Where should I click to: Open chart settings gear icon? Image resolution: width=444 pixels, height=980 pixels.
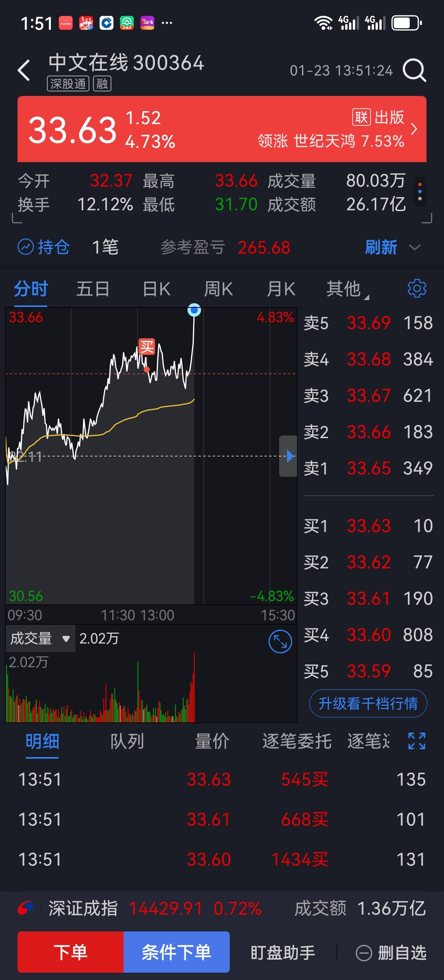tap(417, 289)
